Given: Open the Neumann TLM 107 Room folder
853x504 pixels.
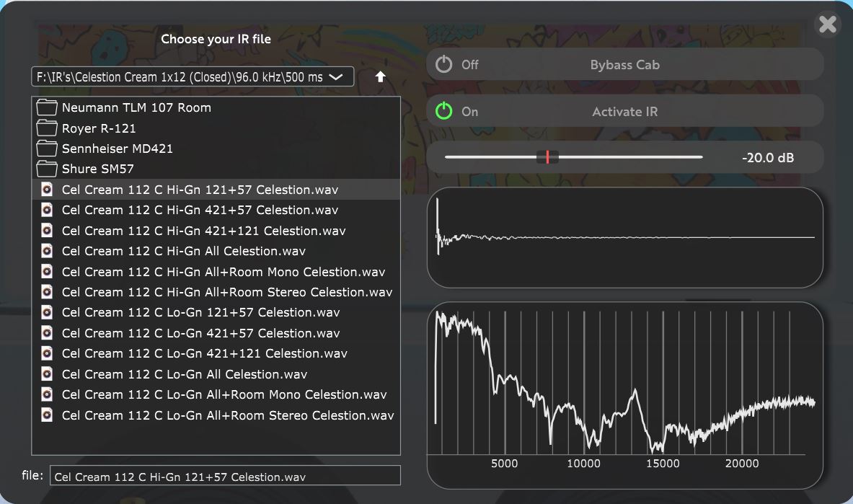Looking at the screenshot, I should (x=216, y=107).
